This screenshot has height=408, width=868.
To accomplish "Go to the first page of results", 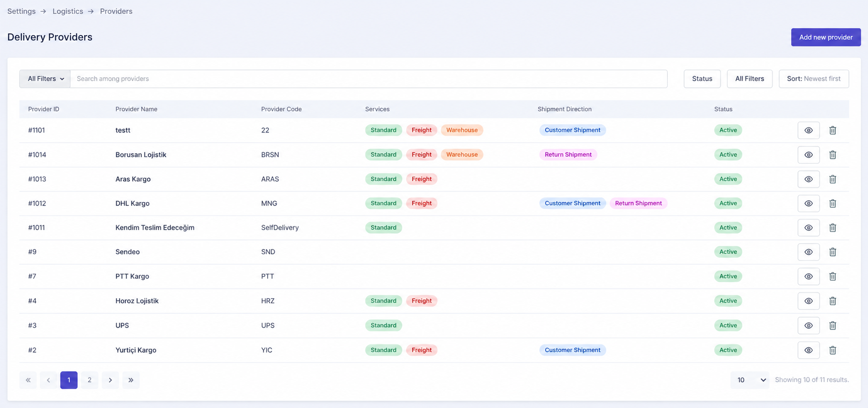I will (x=28, y=380).
